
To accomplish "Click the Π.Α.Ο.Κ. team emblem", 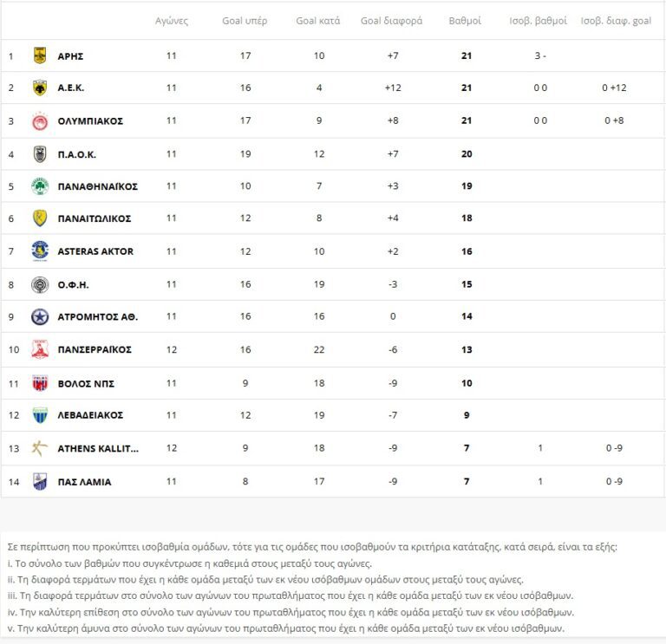I will (39, 154).
